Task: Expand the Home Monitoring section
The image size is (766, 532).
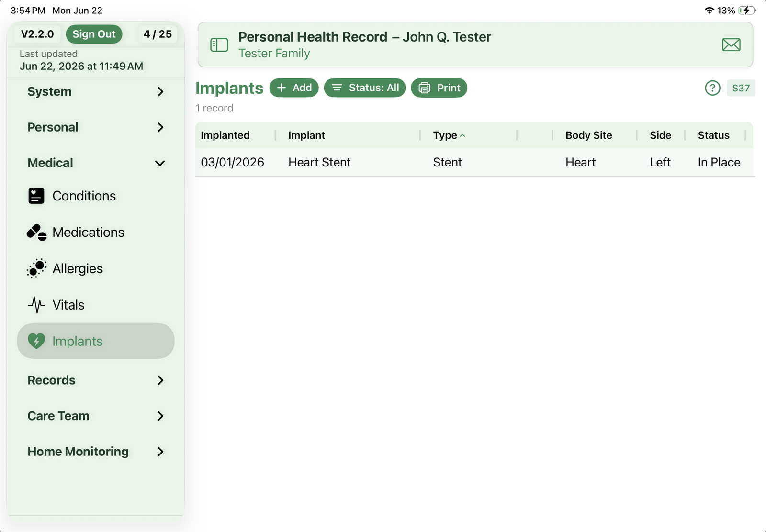Action: click(96, 452)
